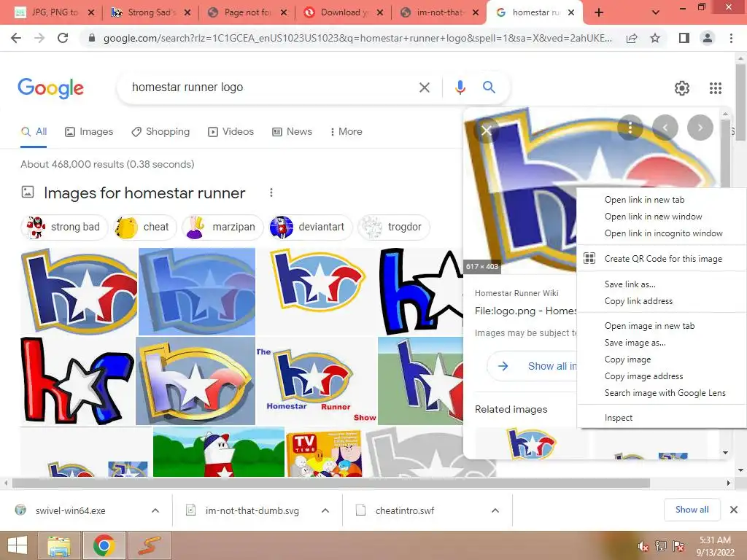This screenshot has width=747, height=560.
Task: Switch to the Shopping results tab
Action: point(160,131)
